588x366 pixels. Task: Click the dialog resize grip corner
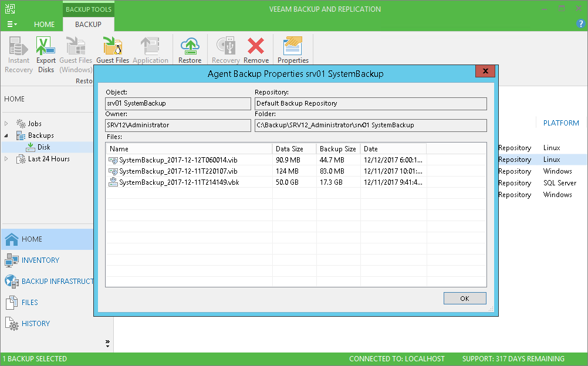point(491,309)
